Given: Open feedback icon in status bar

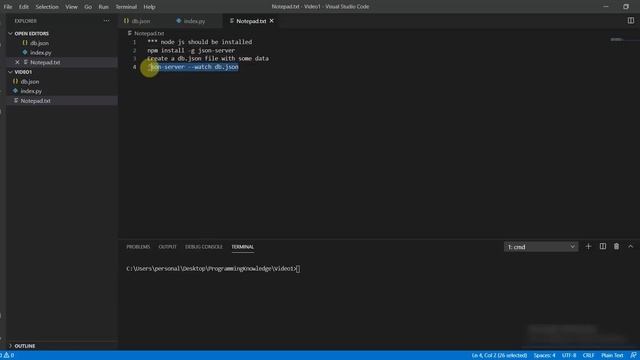Looking at the screenshot, I should coord(633,356).
